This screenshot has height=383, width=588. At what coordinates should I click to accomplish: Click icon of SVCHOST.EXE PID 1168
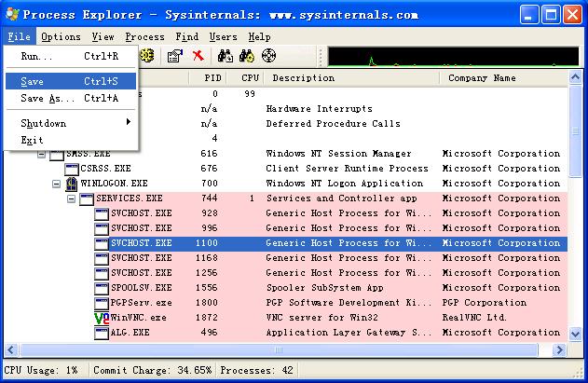point(102,258)
